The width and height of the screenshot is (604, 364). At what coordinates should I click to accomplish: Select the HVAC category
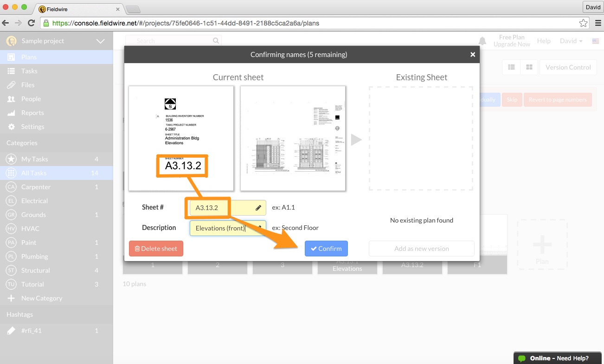click(x=56, y=229)
